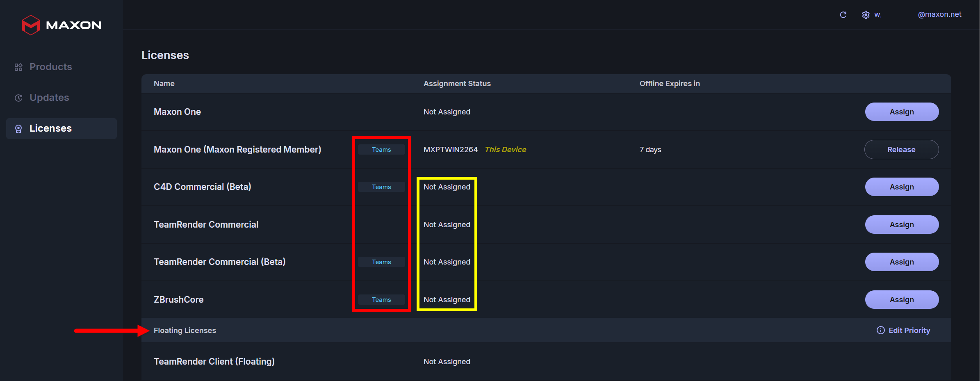Click the Products grid icon in sidebar
980x381 pixels.
18,67
